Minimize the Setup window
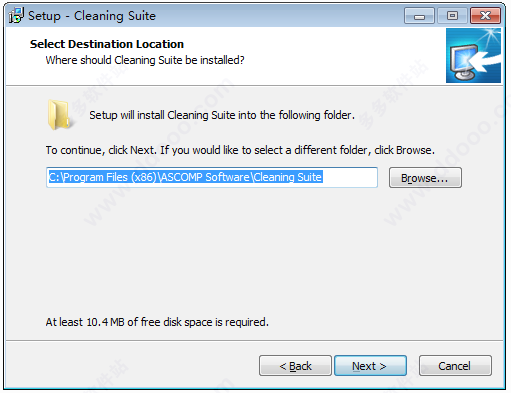Viewport: 511px width, 393px height. tap(419, 16)
